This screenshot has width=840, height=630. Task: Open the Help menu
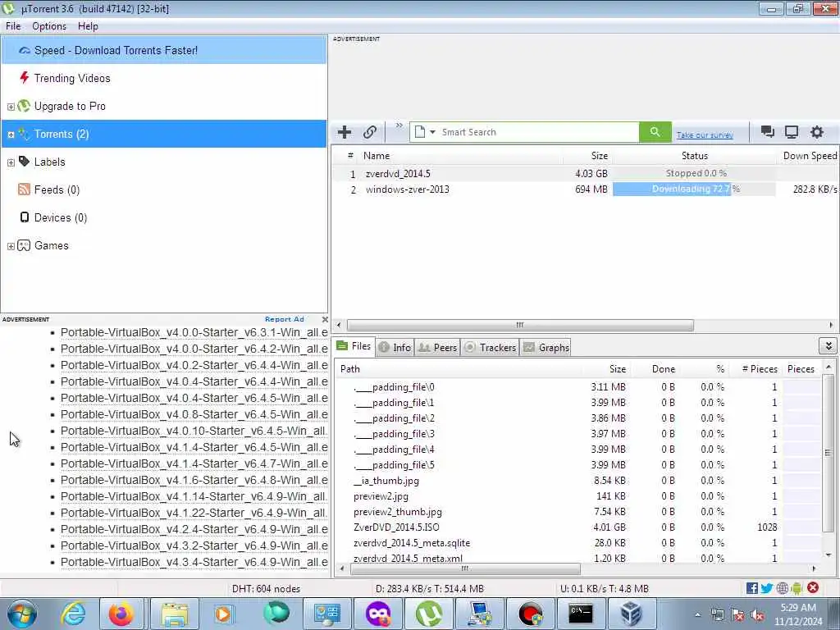click(x=88, y=26)
